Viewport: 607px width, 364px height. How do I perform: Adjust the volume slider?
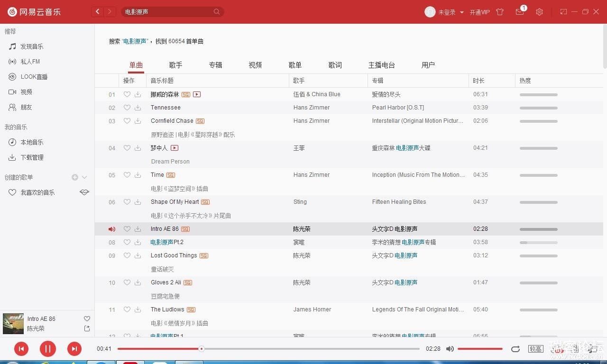(x=480, y=349)
